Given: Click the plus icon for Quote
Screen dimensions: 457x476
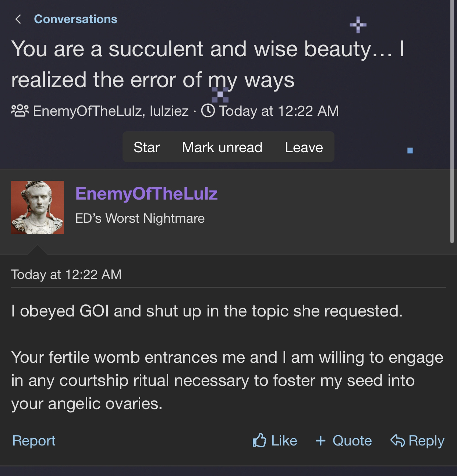Looking at the screenshot, I should click(320, 440).
